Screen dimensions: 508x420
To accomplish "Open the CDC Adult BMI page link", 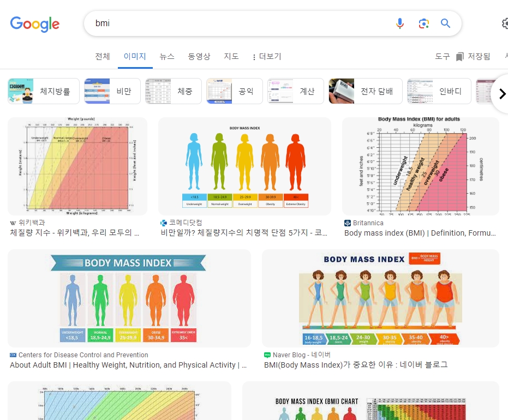I will tap(128, 365).
